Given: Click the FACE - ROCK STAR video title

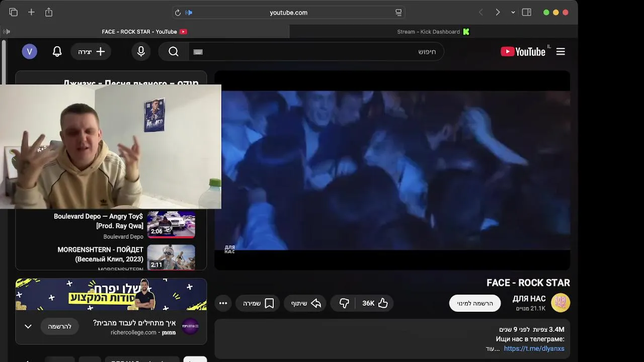Looking at the screenshot, I should pos(528,283).
